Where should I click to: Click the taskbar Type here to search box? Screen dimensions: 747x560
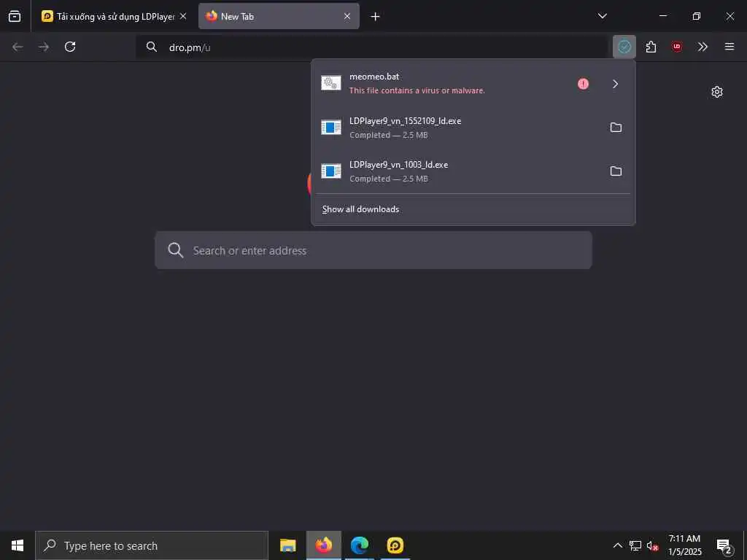[x=152, y=545]
